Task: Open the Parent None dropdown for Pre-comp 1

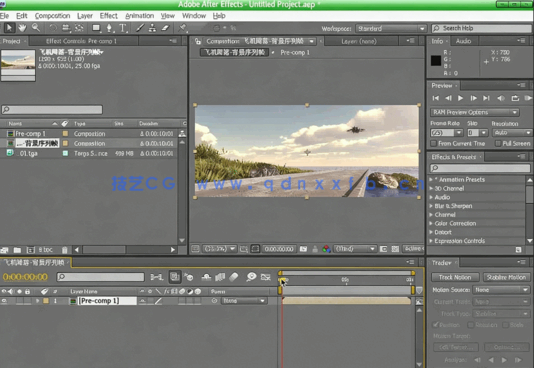Action: pos(243,301)
